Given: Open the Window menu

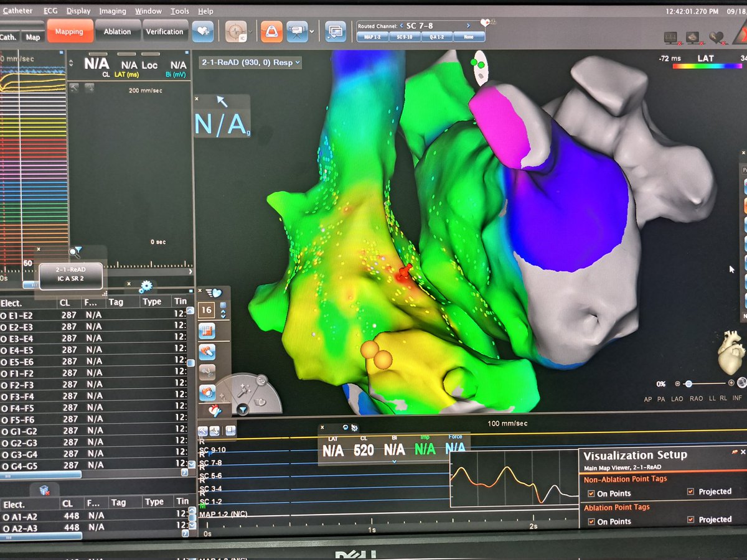Looking at the screenshot, I should coord(148,11).
